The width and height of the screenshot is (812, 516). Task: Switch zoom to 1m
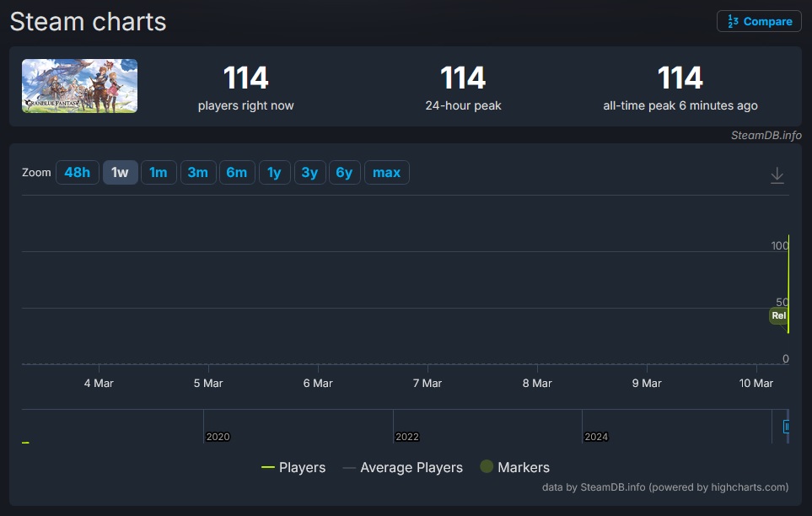159,173
